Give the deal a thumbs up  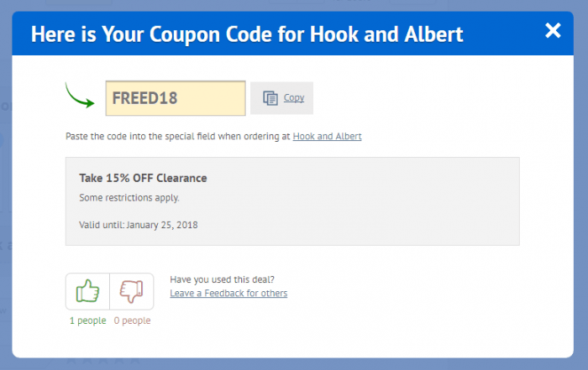[x=87, y=291]
